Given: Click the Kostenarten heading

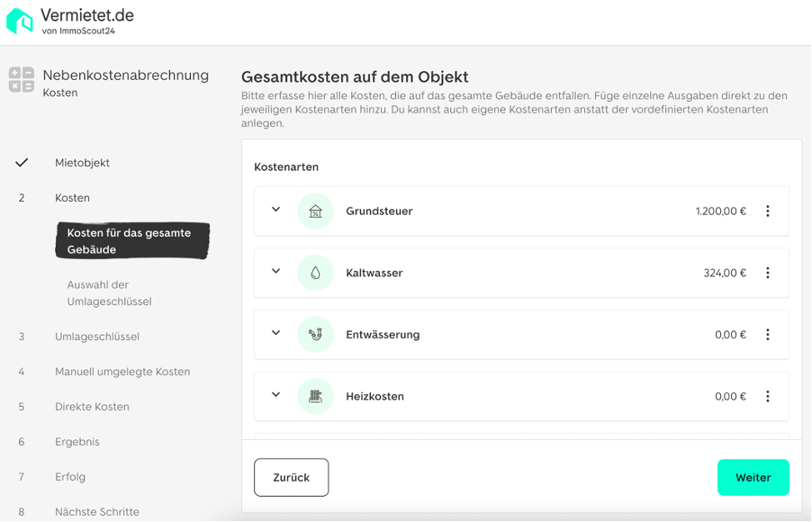Looking at the screenshot, I should pos(286,167).
